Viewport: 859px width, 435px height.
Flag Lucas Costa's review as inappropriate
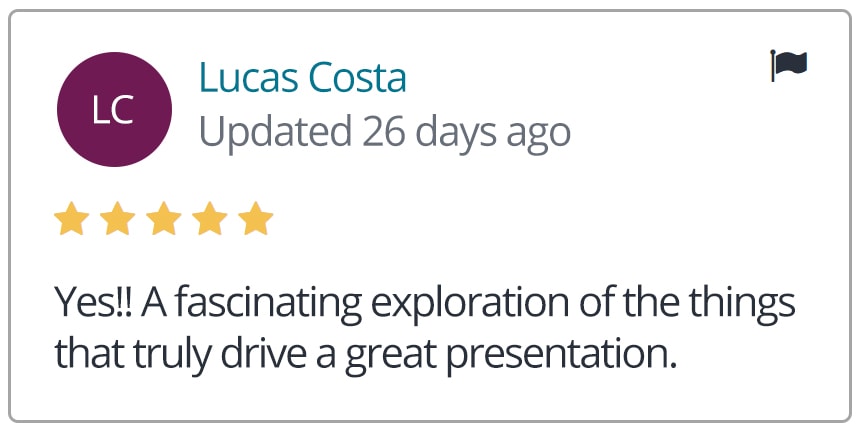[789, 65]
